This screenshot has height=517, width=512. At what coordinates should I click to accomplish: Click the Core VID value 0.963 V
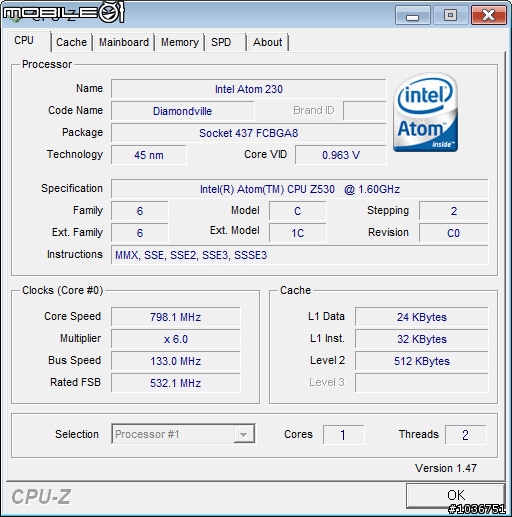341,155
